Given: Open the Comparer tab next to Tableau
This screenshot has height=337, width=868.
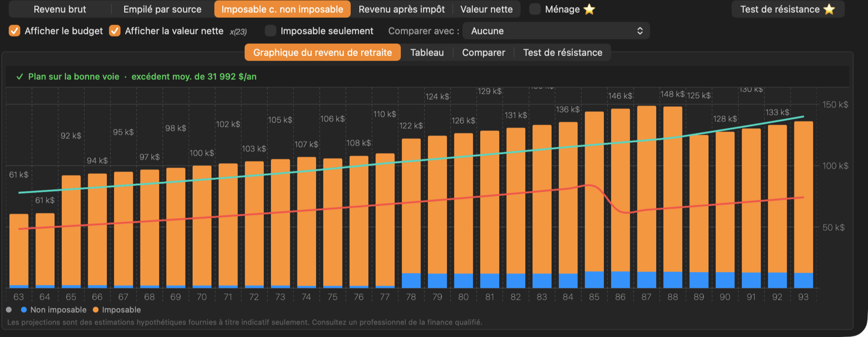Looking at the screenshot, I should tap(483, 53).
